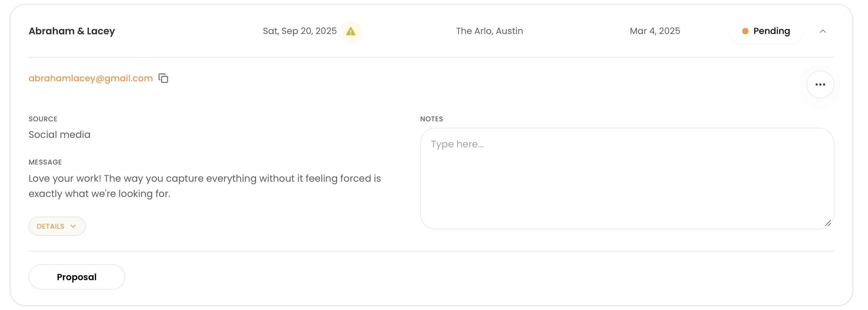Click the Social media source value
868x310 pixels.
tap(59, 134)
